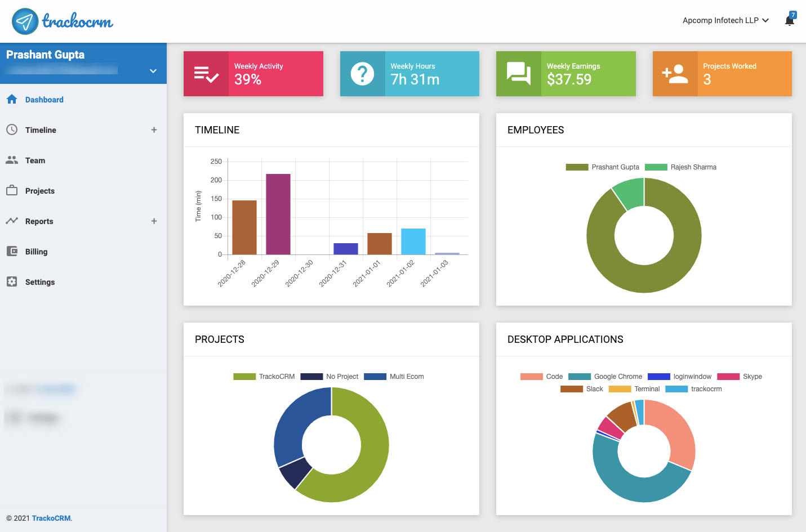Toggle Google Chrome legend entry
Screen dimensions: 806x532
[605, 377]
